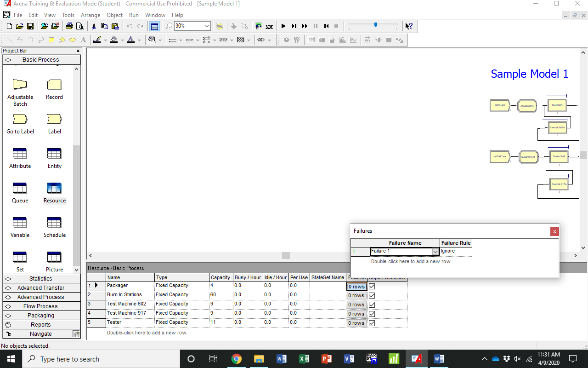Click the Open file folder icon
This screenshot has width=588, height=368.
click(19, 26)
